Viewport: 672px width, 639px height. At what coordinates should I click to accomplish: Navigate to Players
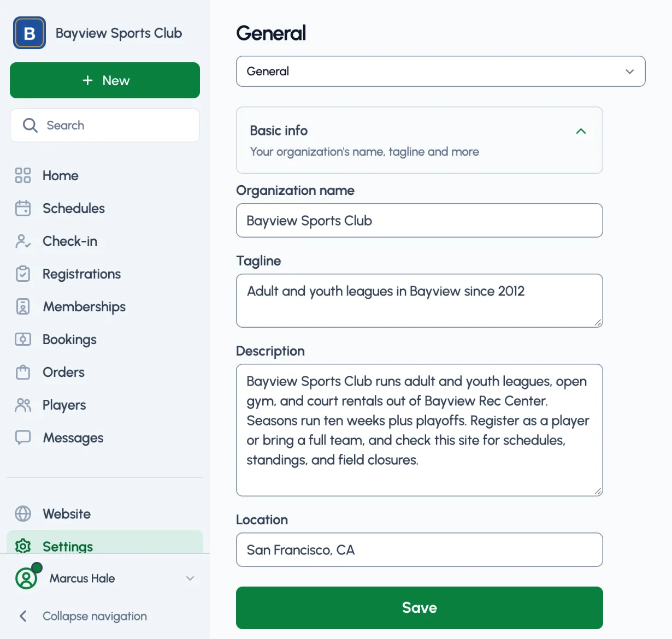(105, 405)
